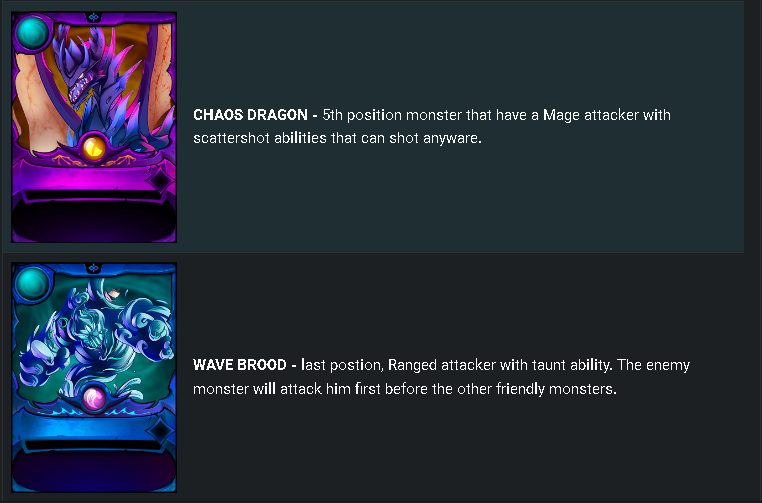
Task: Click the dark diamond on the purple card
Action: (x=161, y=181)
